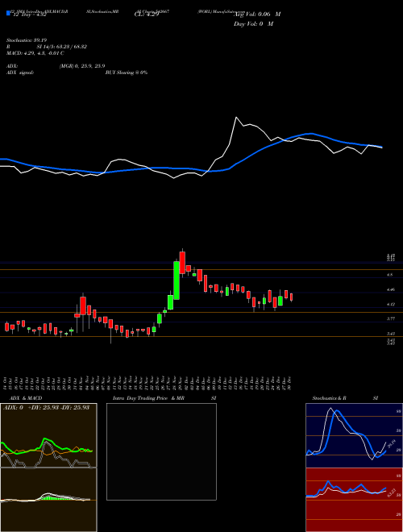
Task: Click the Intra Day Trading Price & MRSI title
Action: coord(164,398)
